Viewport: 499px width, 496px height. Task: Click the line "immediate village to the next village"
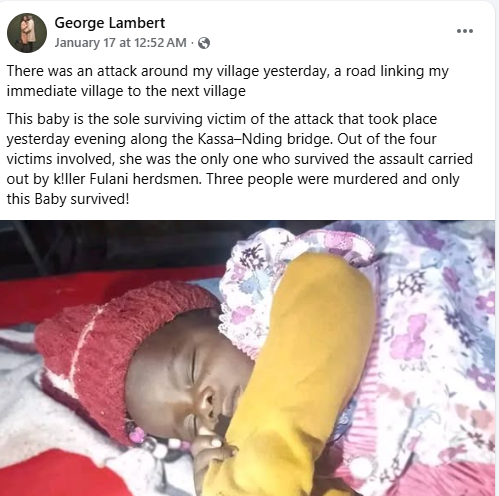pos(126,91)
